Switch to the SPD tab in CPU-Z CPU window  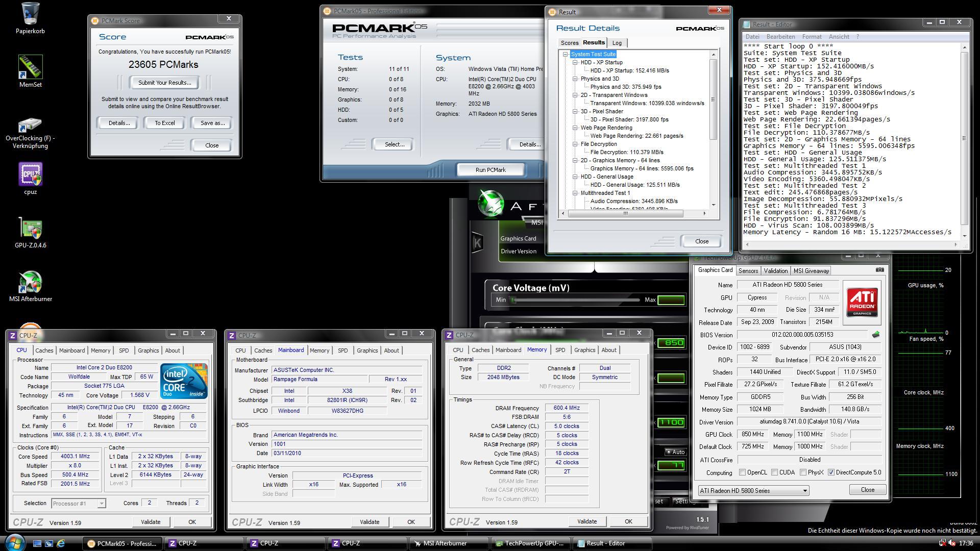124,350
